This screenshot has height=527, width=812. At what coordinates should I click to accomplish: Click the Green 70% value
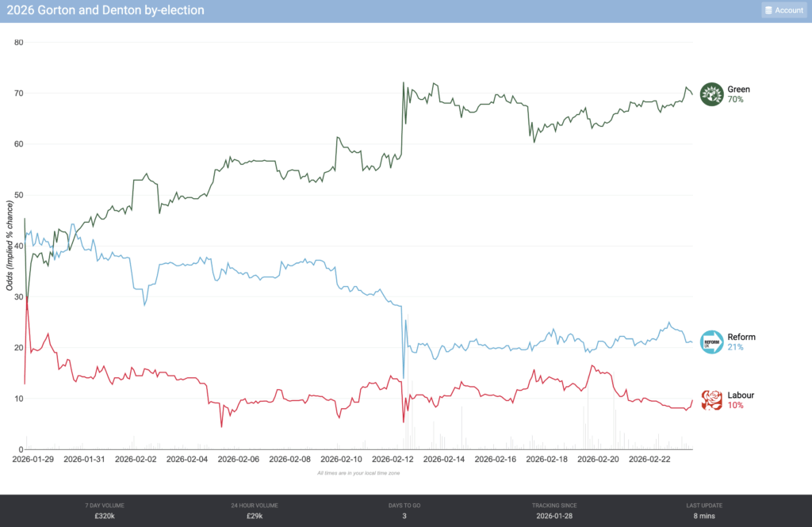(x=735, y=100)
